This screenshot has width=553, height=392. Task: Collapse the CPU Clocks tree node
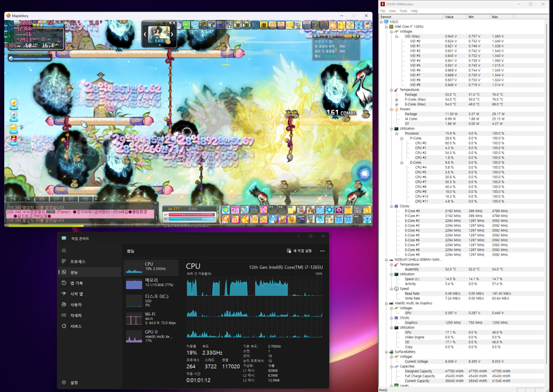391,206
